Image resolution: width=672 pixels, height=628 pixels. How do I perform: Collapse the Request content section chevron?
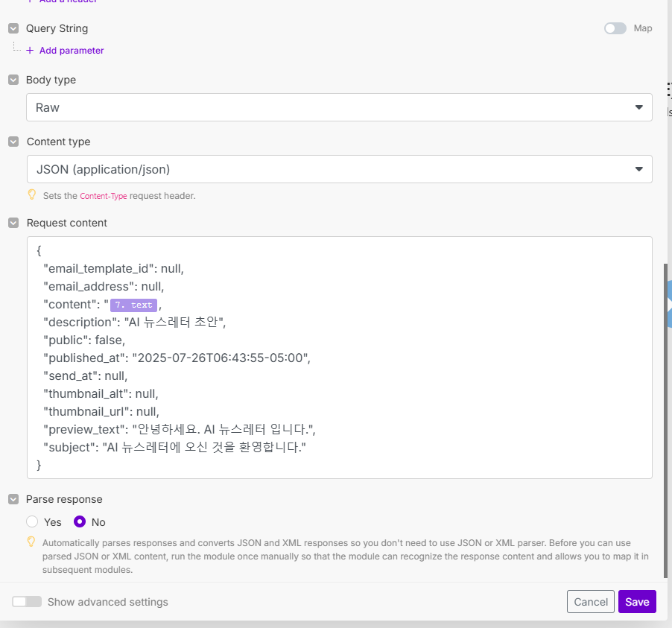[x=13, y=223]
